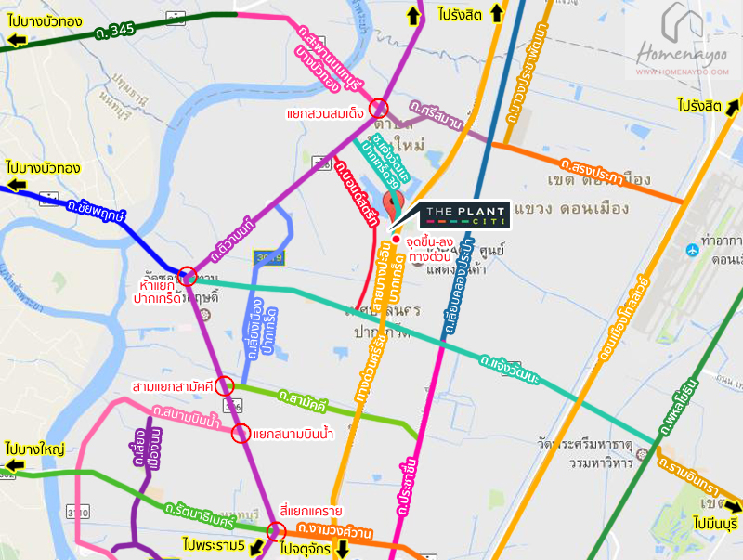Click black arrow beside ไปบางใหญ่
This screenshot has height=560, width=743.
point(14,465)
